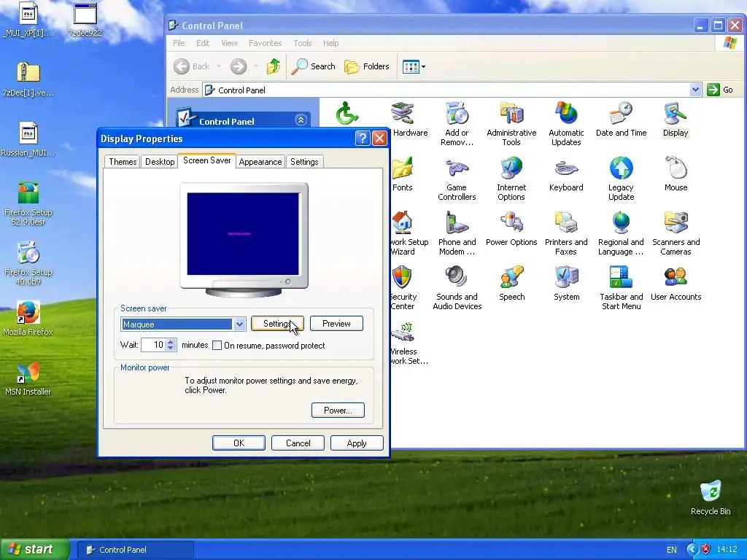Image resolution: width=747 pixels, height=560 pixels.
Task: Click OK in Display Properties
Action: tap(239, 443)
